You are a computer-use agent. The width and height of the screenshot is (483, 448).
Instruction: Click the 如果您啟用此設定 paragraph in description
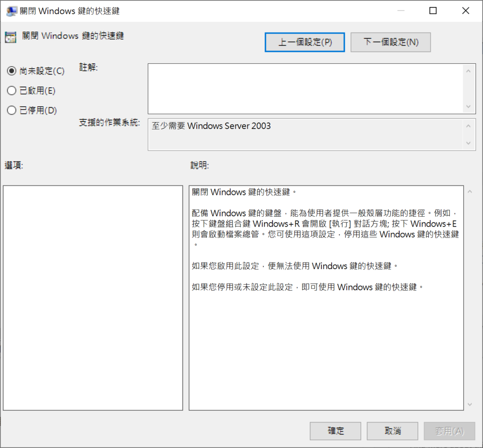point(295,266)
